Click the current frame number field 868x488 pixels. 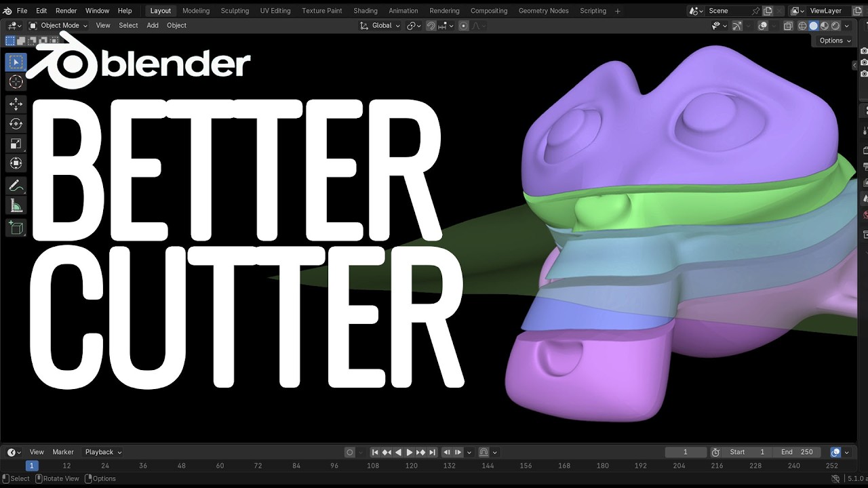pyautogui.click(x=686, y=452)
